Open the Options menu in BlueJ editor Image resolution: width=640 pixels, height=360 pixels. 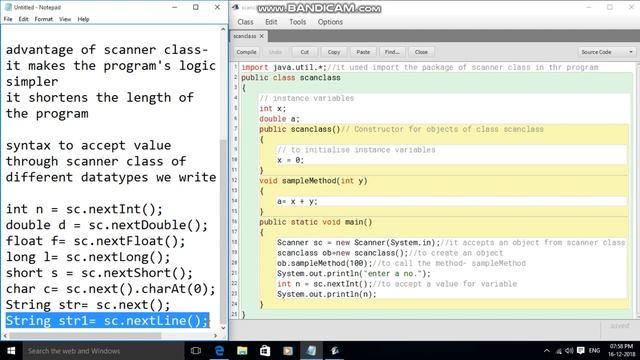[330, 22]
